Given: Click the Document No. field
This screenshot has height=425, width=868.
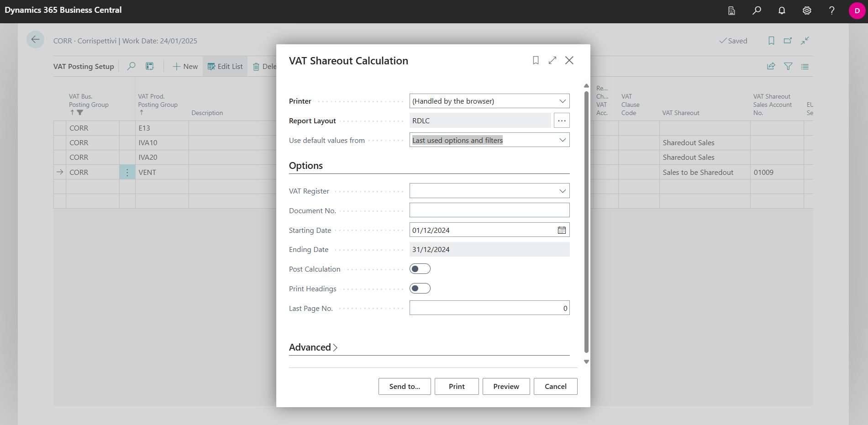Looking at the screenshot, I should pos(489,210).
